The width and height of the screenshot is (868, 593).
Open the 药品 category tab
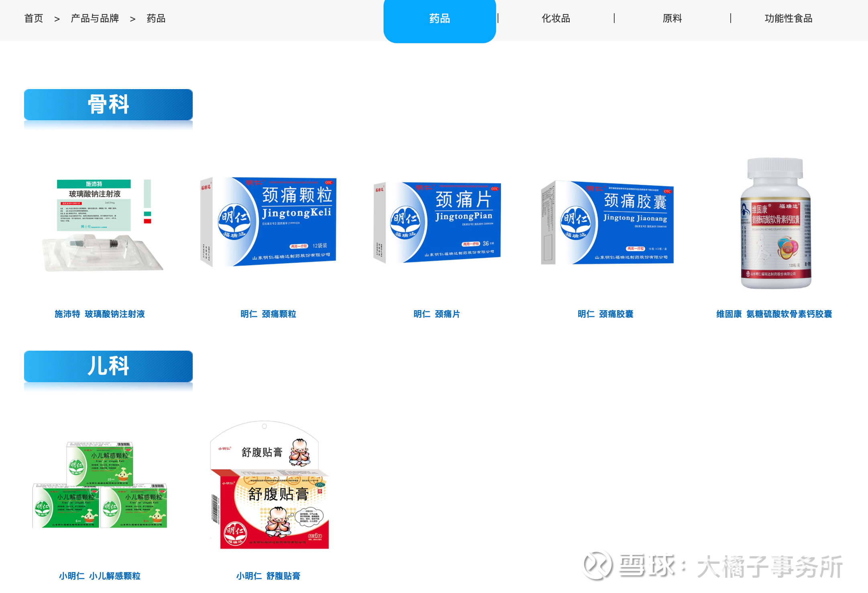coord(440,19)
